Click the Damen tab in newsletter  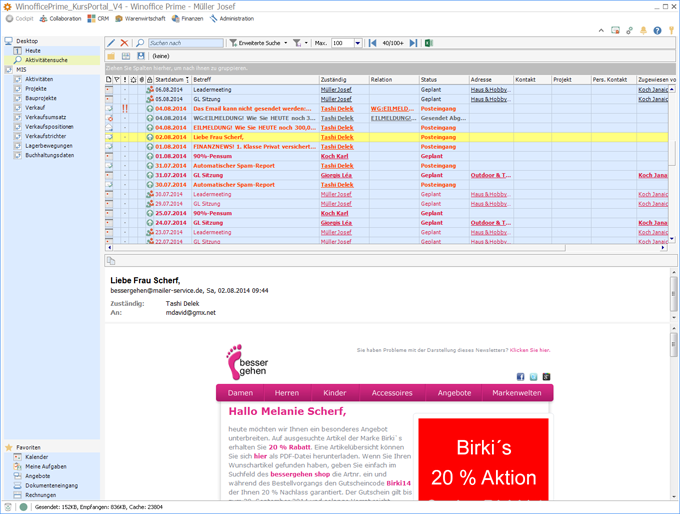tap(240, 393)
